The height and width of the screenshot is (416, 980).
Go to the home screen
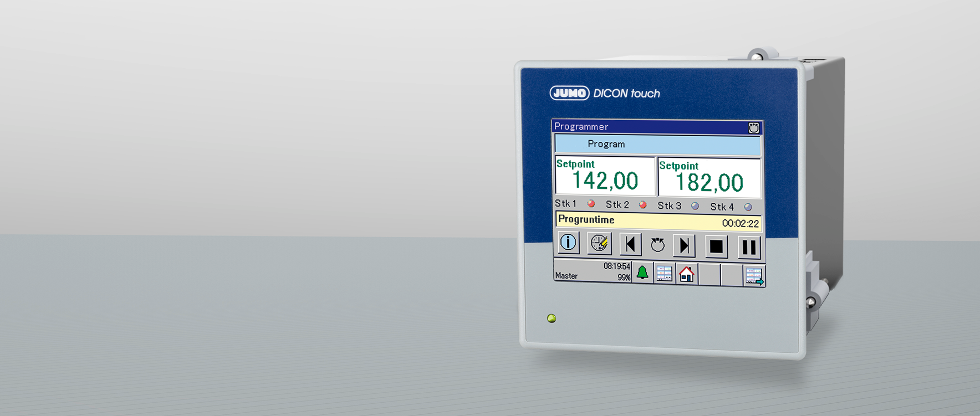point(686,274)
